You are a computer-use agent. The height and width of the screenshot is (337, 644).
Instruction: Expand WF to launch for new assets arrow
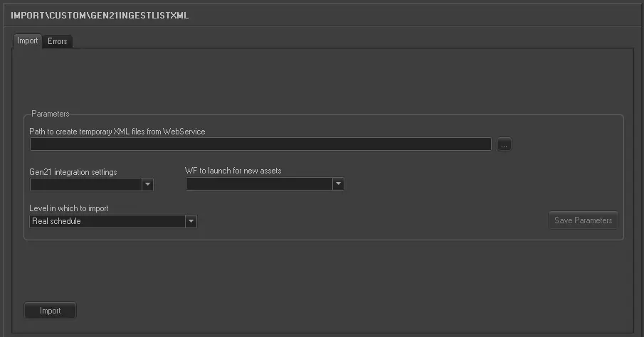coord(339,185)
